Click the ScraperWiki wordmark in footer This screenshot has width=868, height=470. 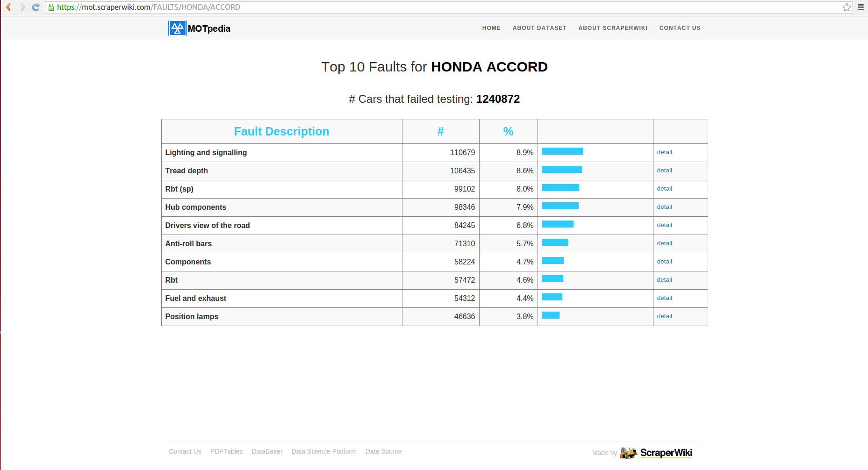[666, 453]
